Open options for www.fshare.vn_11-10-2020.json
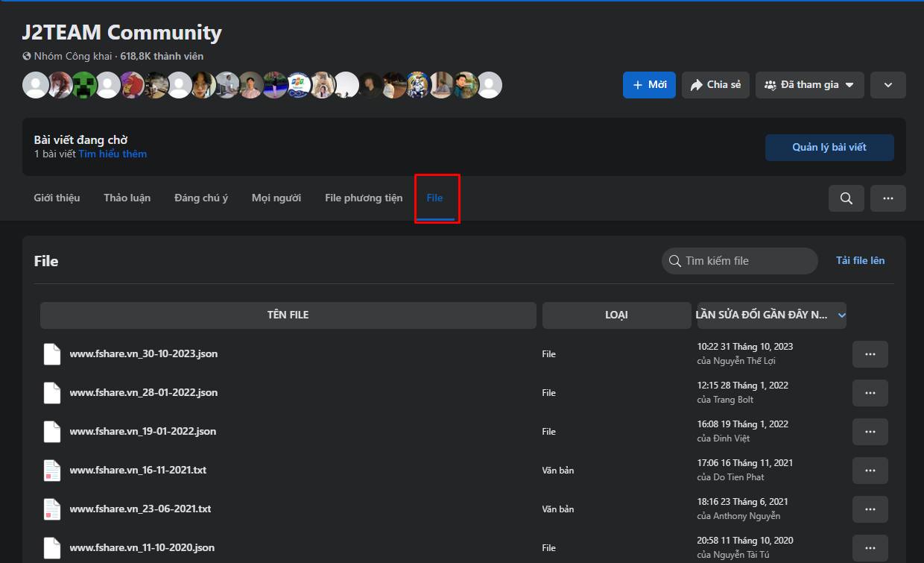The width and height of the screenshot is (924, 563). click(870, 548)
